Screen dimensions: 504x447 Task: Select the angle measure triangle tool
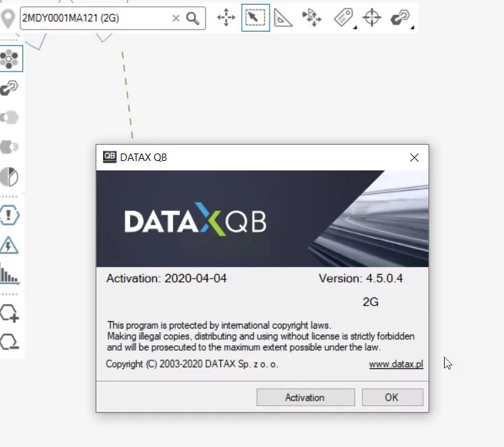[x=283, y=18]
